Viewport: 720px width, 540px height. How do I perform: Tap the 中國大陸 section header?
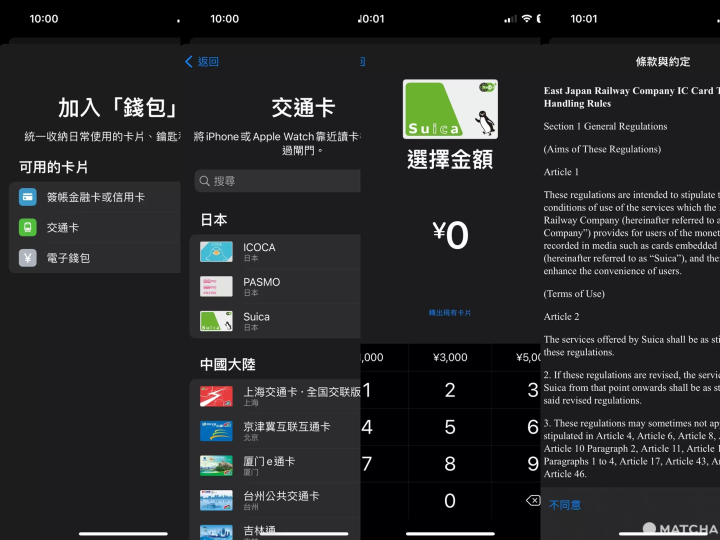pos(228,365)
